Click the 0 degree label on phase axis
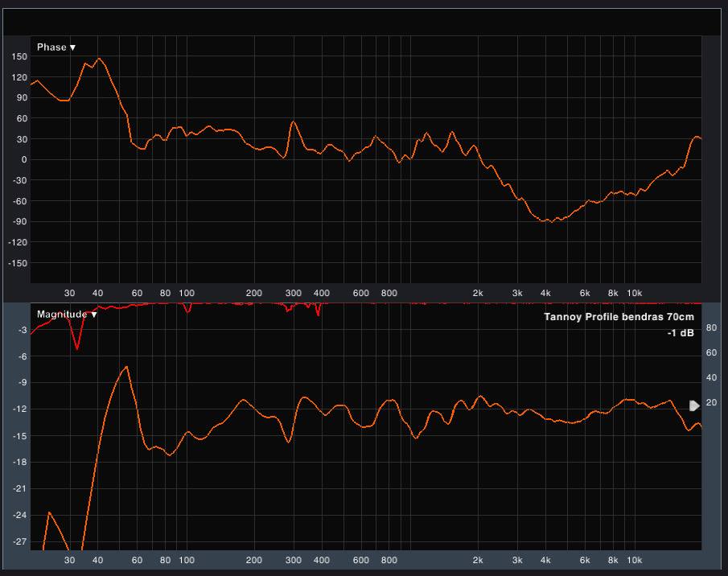Screen dimensions: 728x576 point(24,160)
